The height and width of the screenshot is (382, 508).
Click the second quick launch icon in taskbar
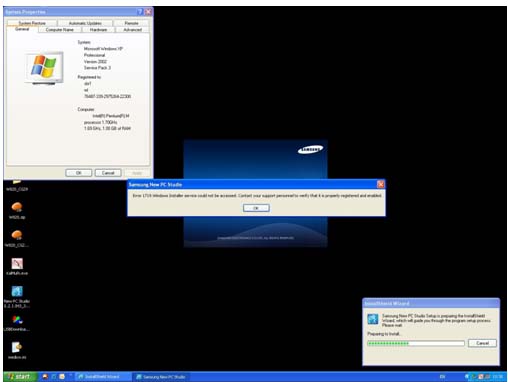pyautogui.click(x=54, y=377)
